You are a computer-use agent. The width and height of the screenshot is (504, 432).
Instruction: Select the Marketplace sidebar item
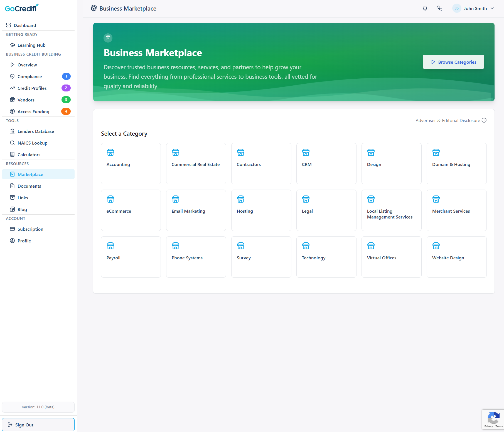pyautogui.click(x=30, y=174)
